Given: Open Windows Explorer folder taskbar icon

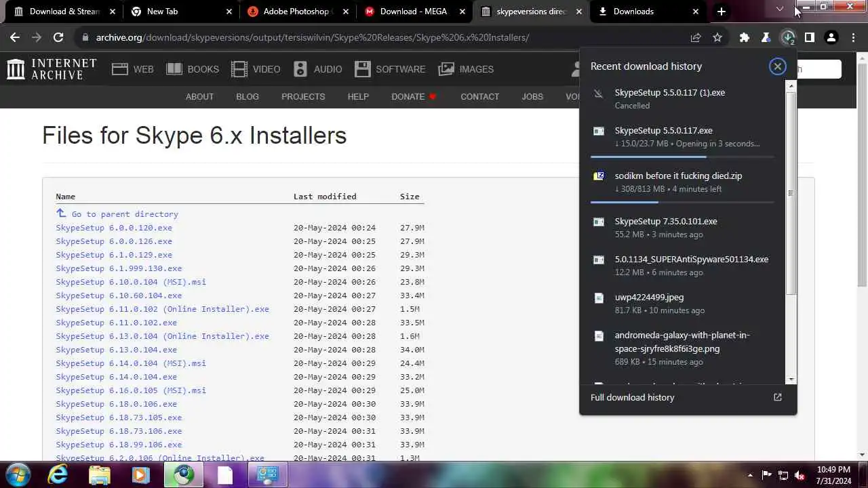Looking at the screenshot, I should (99, 474).
